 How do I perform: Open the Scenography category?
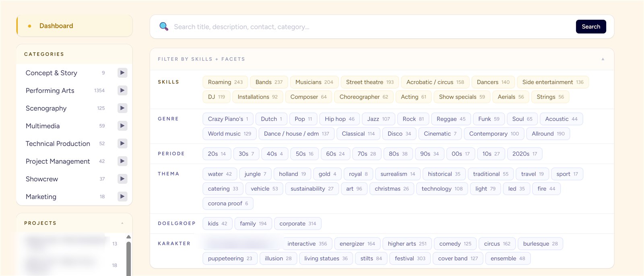46,108
